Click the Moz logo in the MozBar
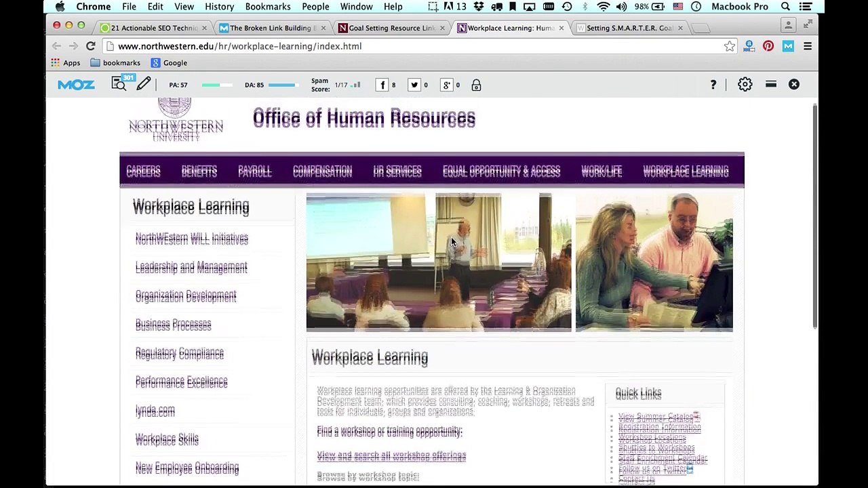Image resolution: width=868 pixels, height=488 pixels. (76, 85)
